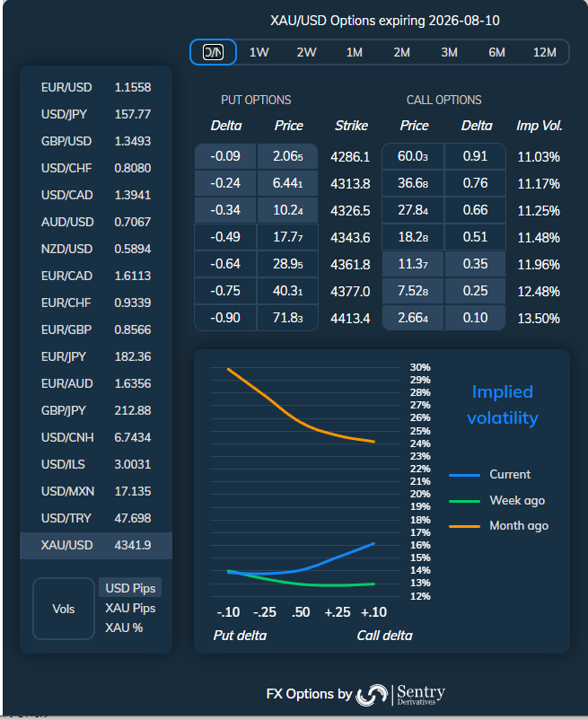Pick the USD/CNH row
This screenshot has width=588, height=720.
(x=96, y=437)
